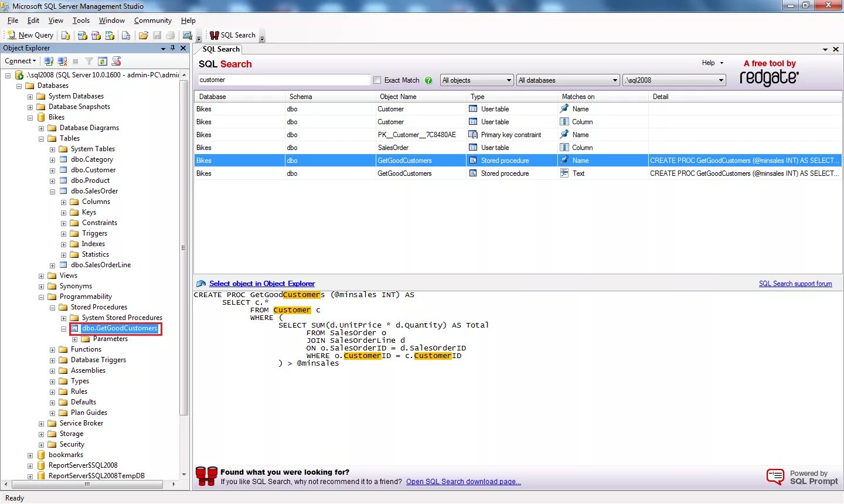The height and width of the screenshot is (504, 844).
Task: Click the Column match icon in the SalesOrder row
Action: click(564, 148)
